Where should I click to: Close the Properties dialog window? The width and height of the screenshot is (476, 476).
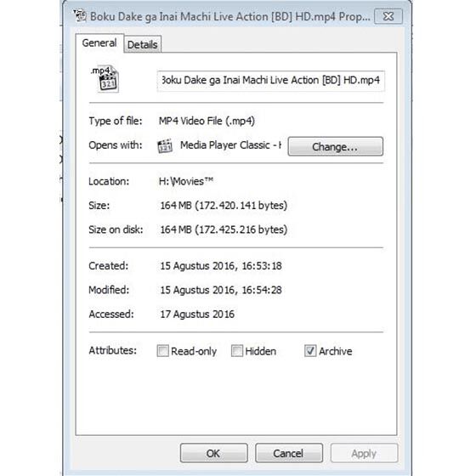tap(388, 16)
